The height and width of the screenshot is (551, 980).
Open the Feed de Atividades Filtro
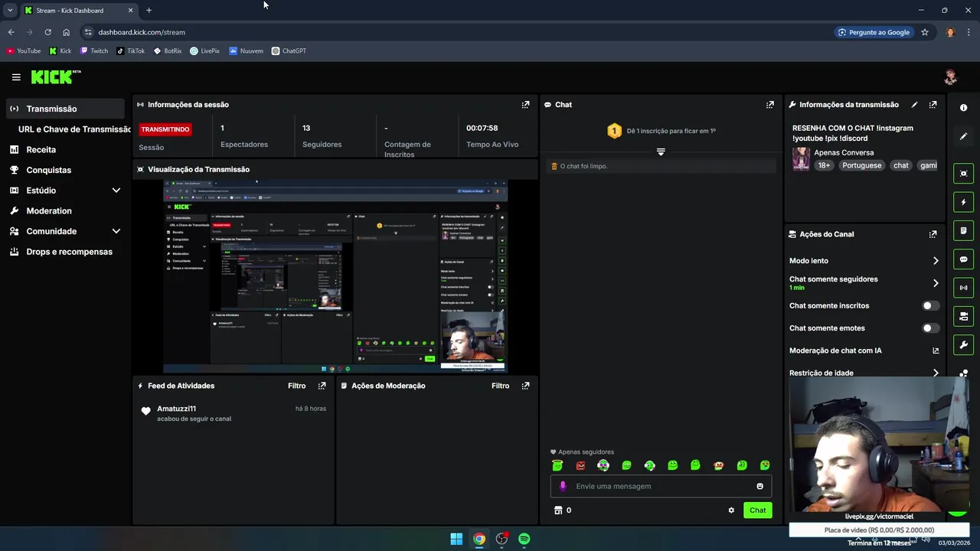point(296,386)
